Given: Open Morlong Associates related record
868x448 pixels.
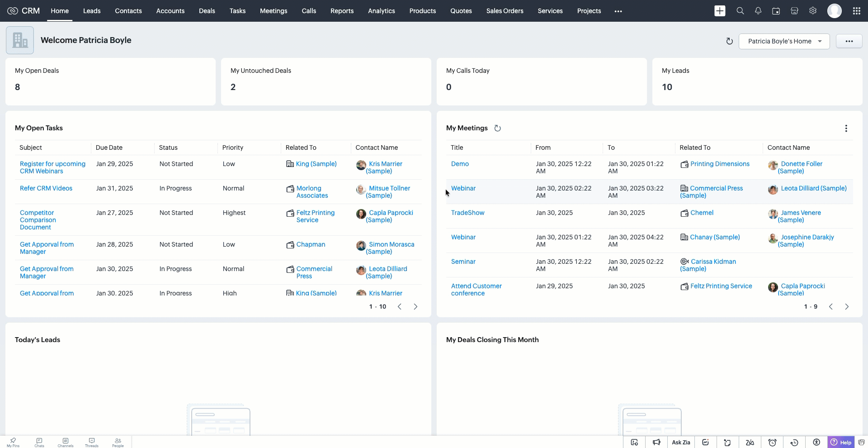Looking at the screenshot, I should 312,192.
